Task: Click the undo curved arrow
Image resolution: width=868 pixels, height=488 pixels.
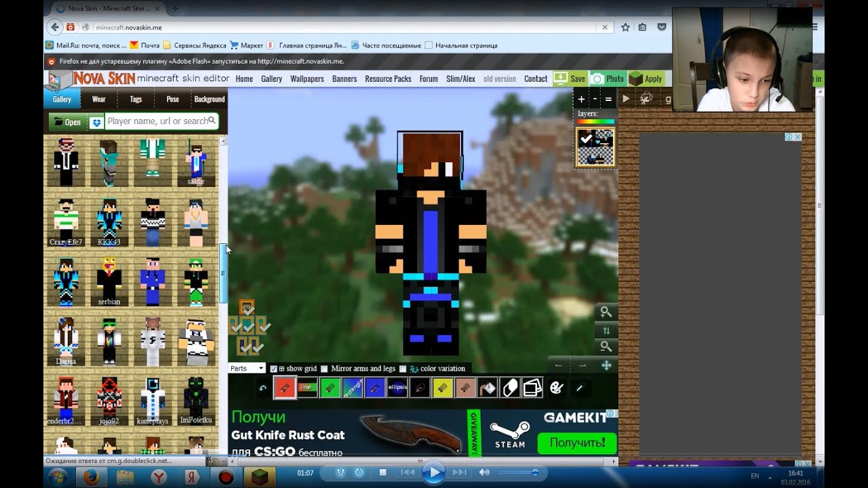Action: [262, 388]
